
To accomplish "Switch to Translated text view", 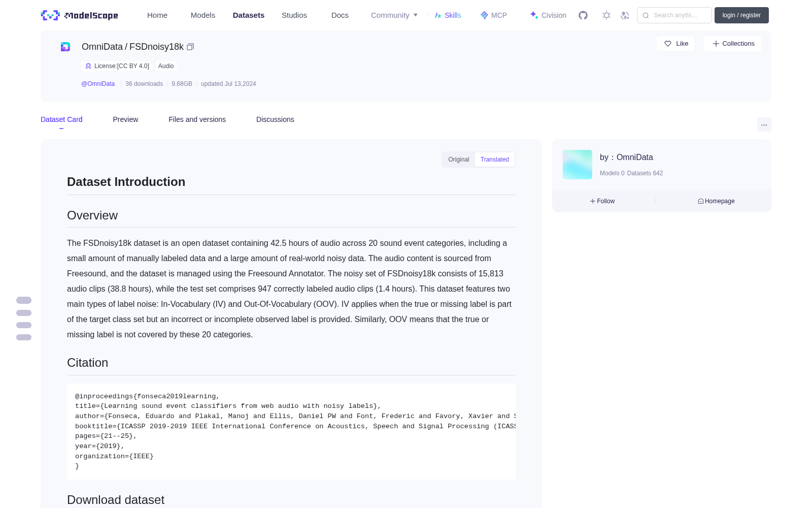I will pyautogui.click(x=495, y=160).
